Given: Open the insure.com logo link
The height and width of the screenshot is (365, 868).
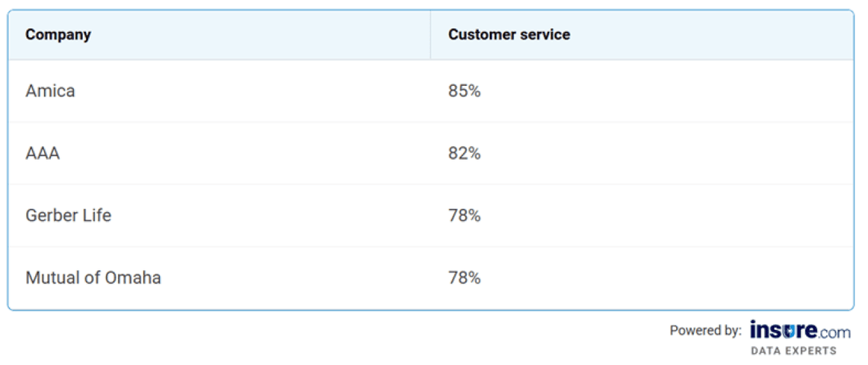Looking at the screenshot, I should 799,331.
